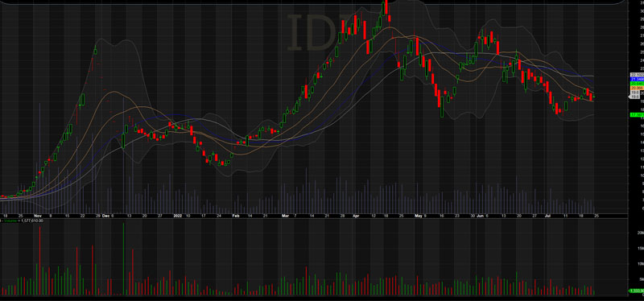Click the May label on the date axis
644x301 pixels.
pyautogui.click(x=419, y=215)
